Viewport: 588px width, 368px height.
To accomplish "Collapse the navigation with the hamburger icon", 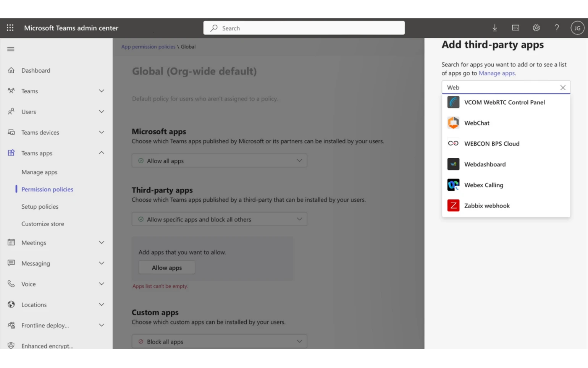I will [11, 49].
